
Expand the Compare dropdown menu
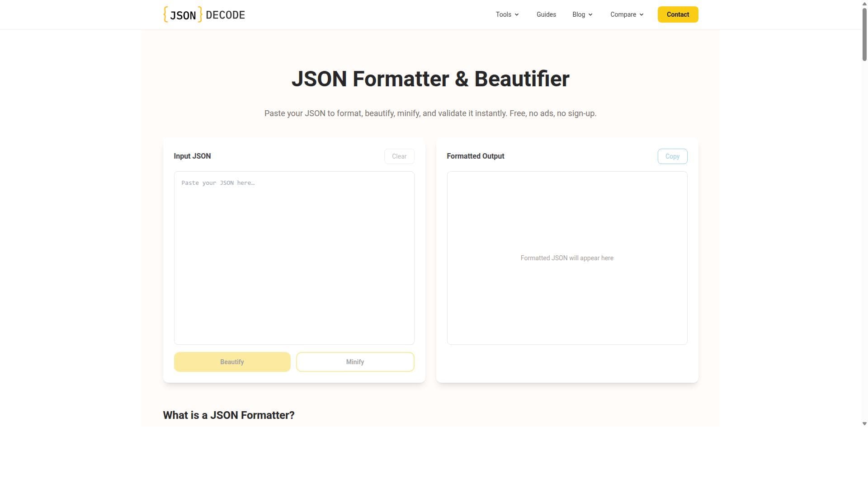pos(627,14)
